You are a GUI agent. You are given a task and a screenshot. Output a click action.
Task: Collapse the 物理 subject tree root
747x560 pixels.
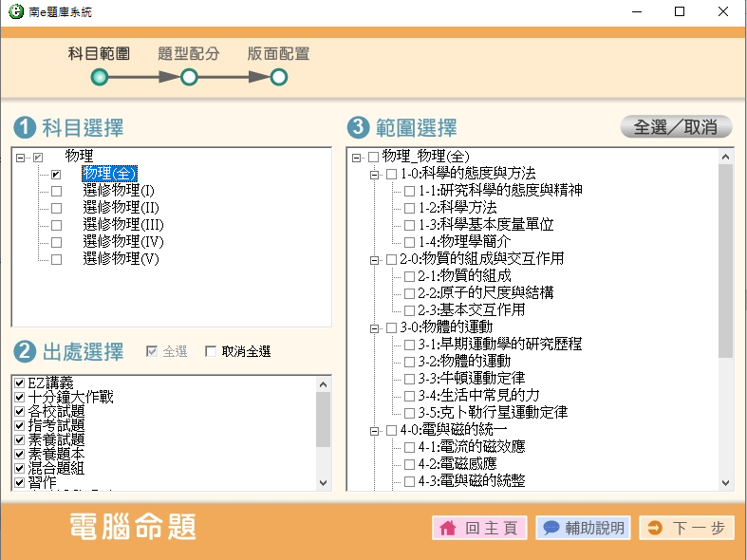21,158
